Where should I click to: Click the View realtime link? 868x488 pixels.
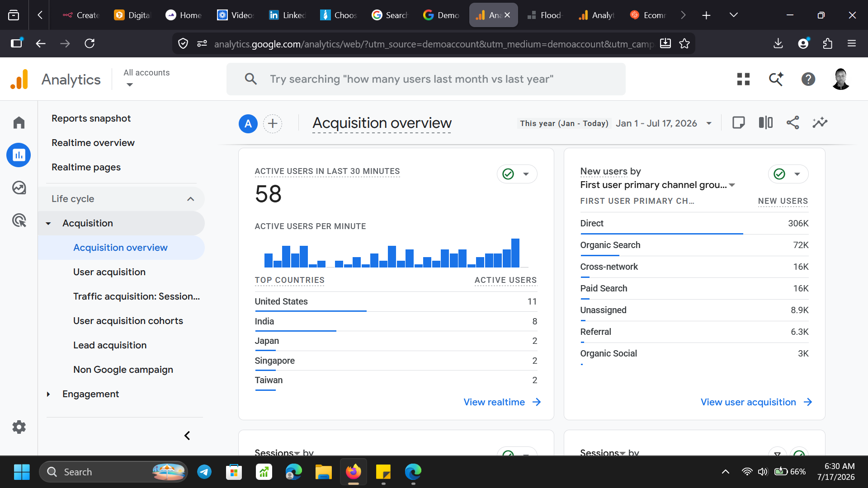[502, 402]
